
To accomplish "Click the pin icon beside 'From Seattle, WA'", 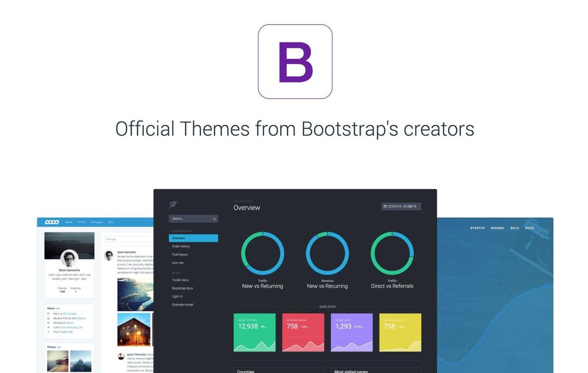I will [48, 332].
